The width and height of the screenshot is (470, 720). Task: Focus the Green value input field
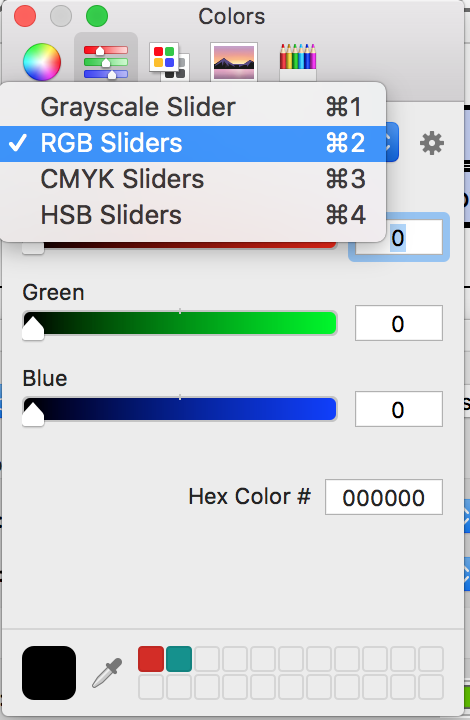click(x=398, y=323)
